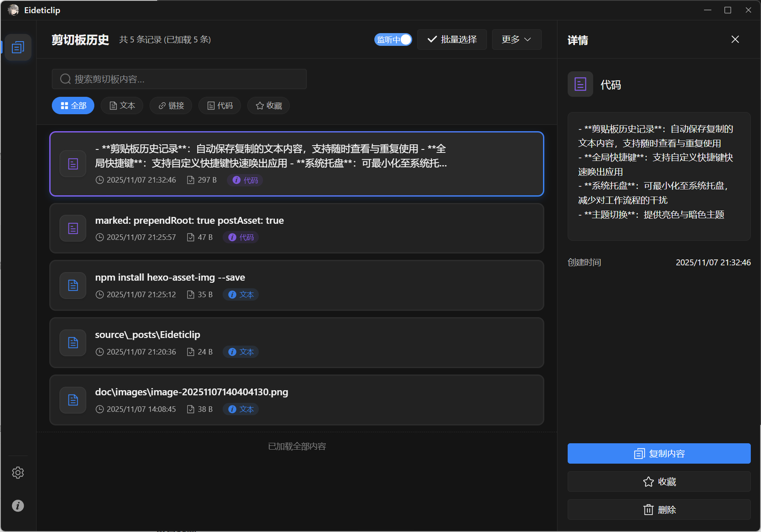Filter the list by the 代码 tab
The height and width of the screenshot is (532, 761).
click(x=220, y=106)
